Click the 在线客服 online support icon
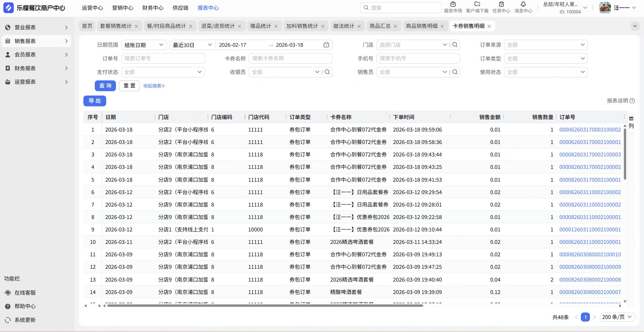The height and width of the screenshot is (332, 644). [8, 293]
